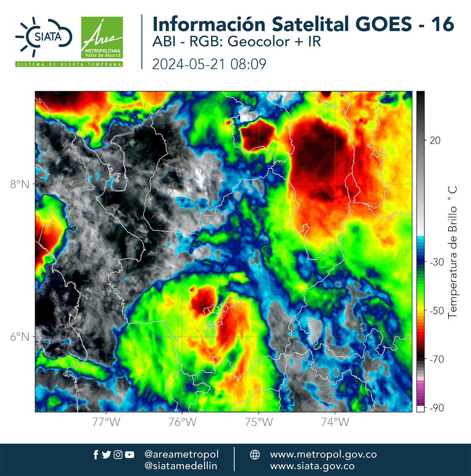Viewport: 471px width, 476px height.
Task: Click the Facebook icon in footer
Action: coord(96,455)
